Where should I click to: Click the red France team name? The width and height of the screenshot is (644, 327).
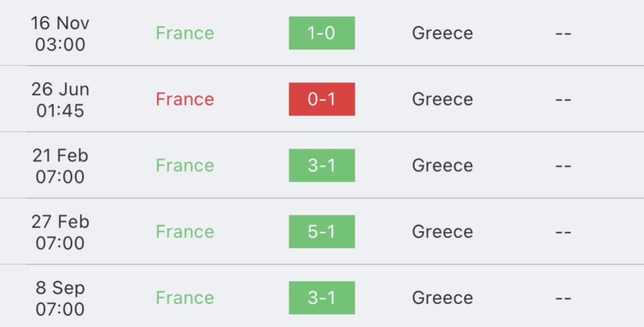coord(185,99)
